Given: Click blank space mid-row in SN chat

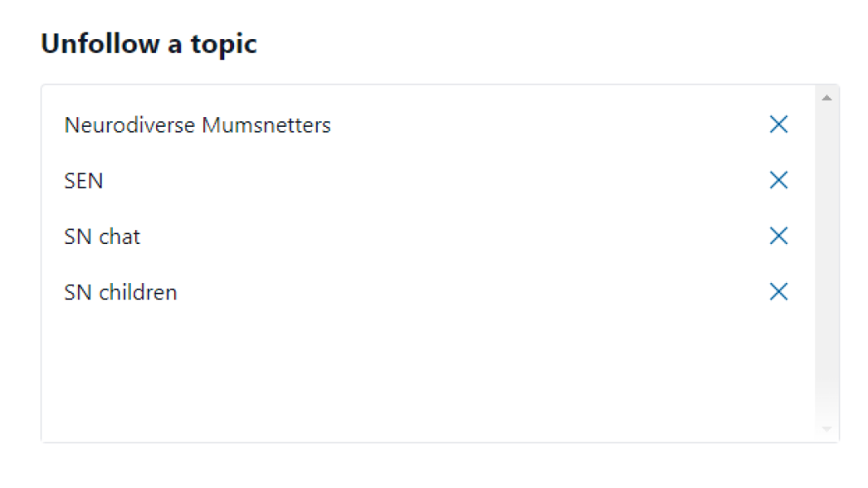Looking at the screenshot, I should click(x=447, y=237).
